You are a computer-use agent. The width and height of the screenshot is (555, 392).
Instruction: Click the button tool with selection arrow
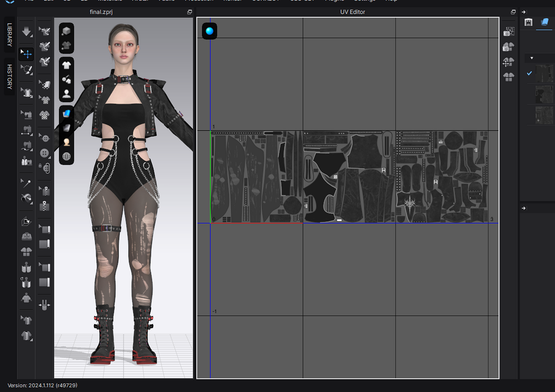pos(44,138)
